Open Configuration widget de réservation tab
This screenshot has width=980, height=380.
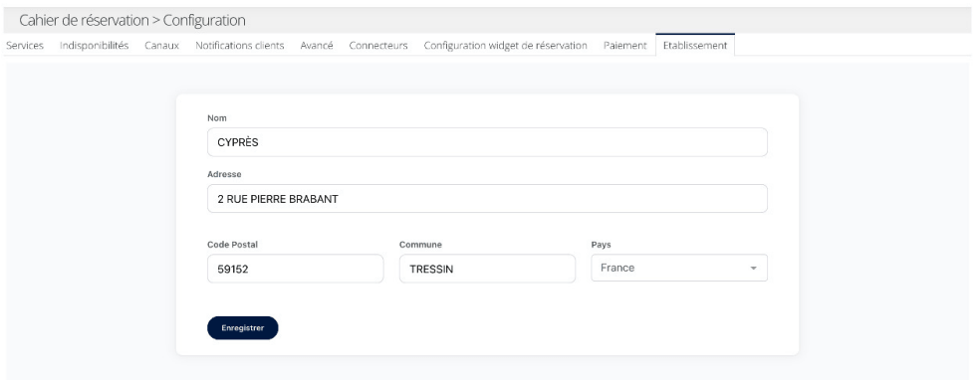coord(505,46)
